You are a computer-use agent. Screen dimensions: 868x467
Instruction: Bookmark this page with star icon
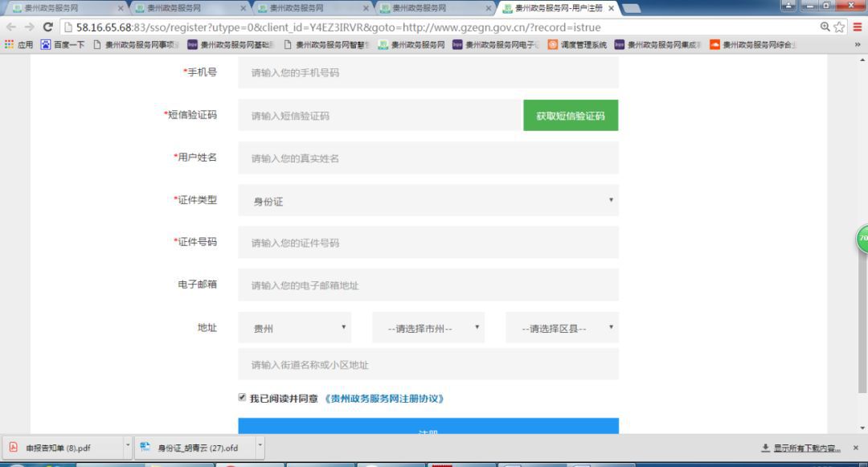coord(839,27)
